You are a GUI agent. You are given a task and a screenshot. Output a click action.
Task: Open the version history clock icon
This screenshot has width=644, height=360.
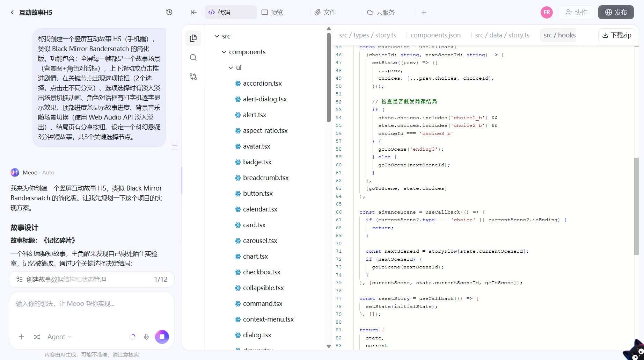pyautogui.click(x=169, y=12)
